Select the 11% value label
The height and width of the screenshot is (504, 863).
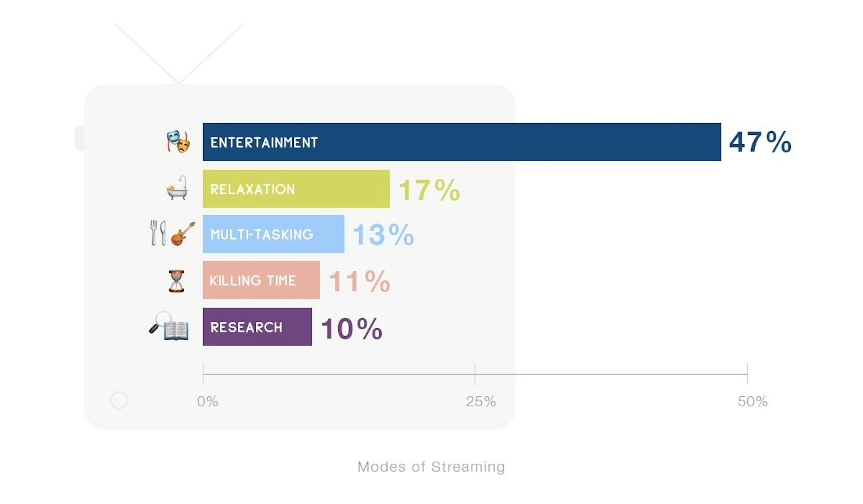pyautogui.click(x=360, y=281)
